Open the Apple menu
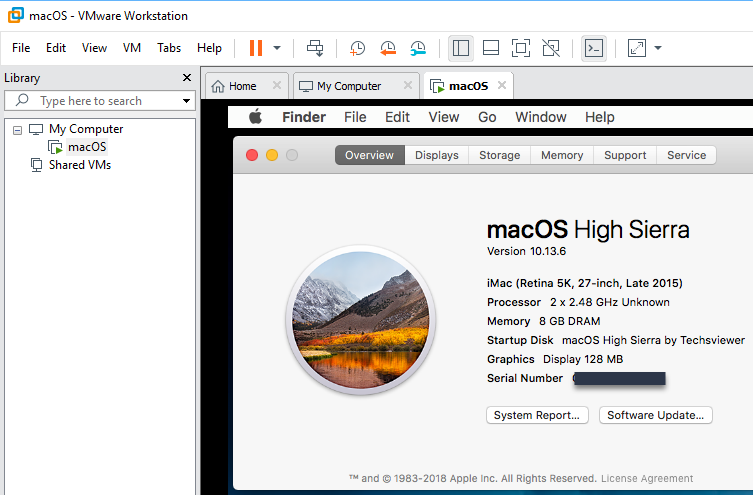 (x=255, y=117)
